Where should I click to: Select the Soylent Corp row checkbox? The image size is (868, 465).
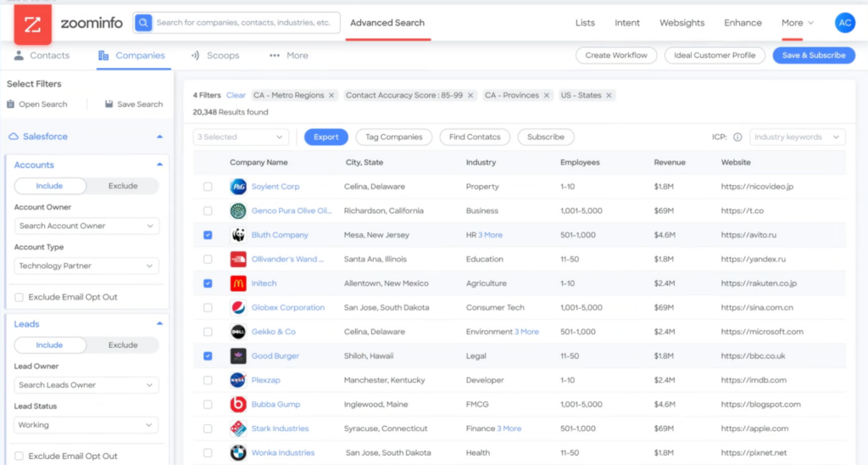tap(208, 187)
